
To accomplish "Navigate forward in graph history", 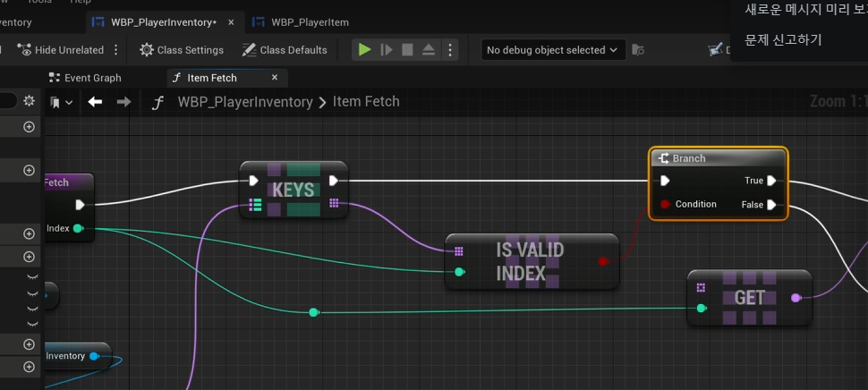I will 124,102.
